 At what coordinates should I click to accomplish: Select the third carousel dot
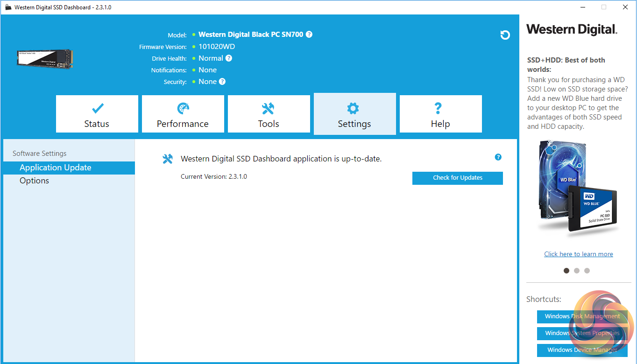pyautogui.click(x=587, y=271)
